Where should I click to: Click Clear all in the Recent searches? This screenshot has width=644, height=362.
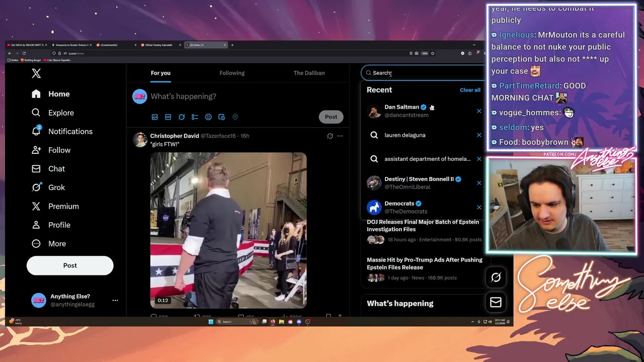470,90
